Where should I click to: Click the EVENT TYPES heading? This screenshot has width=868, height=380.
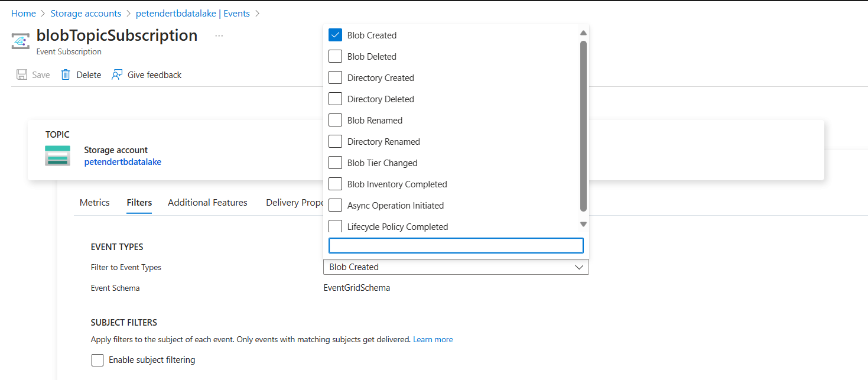pyautogui.click(x=117, y=247)
